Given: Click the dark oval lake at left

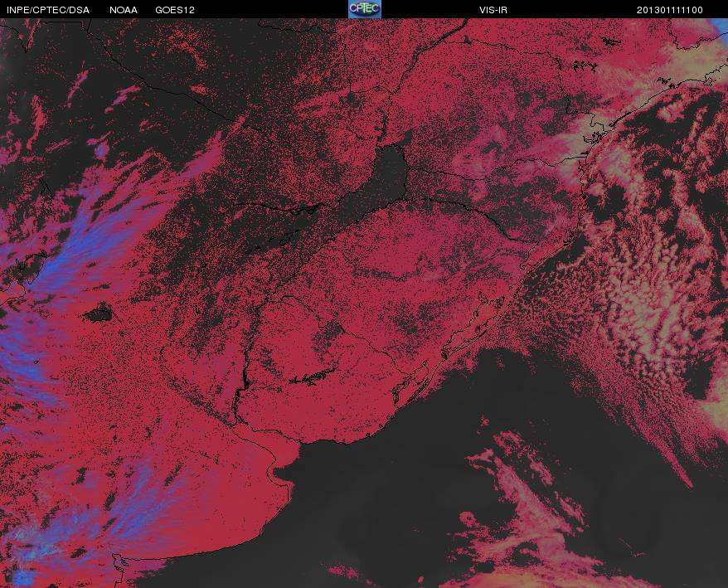Looking at the screenshot, I should pos(99,315).
